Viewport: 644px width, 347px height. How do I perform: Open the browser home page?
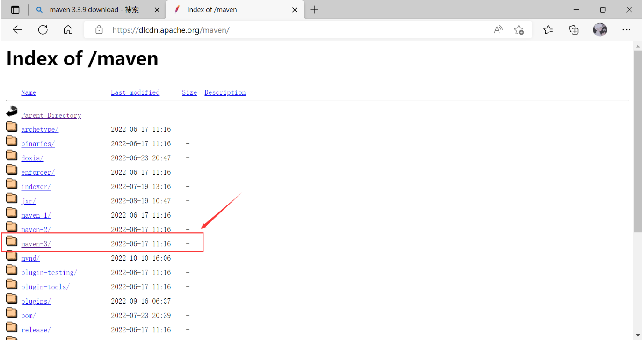tap(68, 30)
